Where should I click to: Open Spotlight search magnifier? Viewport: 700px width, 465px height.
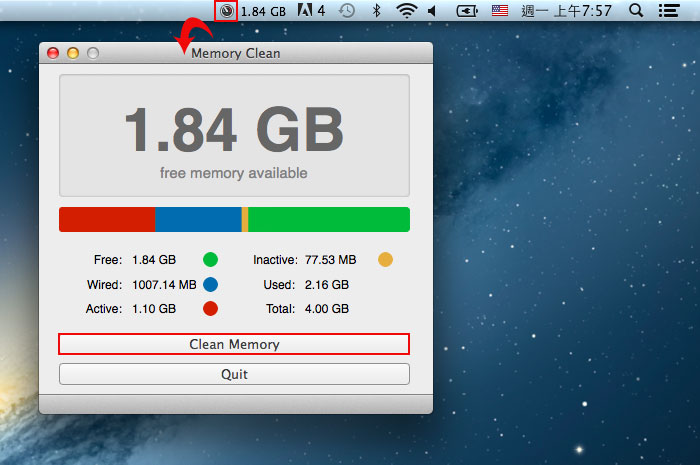coord(636,10)
